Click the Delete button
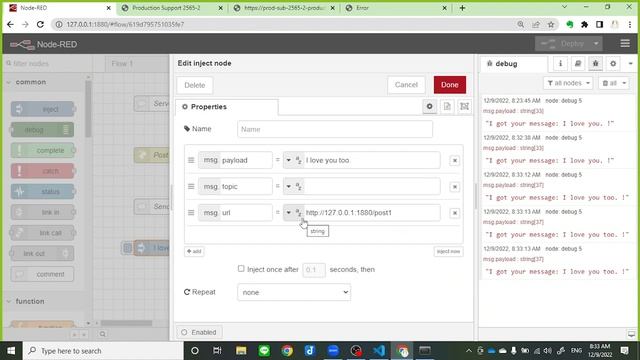 195,85
